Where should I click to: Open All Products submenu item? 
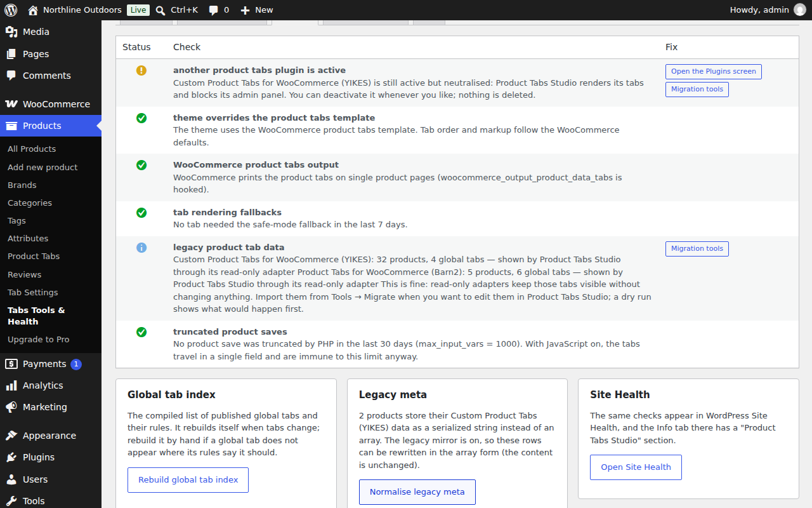[x=32, y=149]
